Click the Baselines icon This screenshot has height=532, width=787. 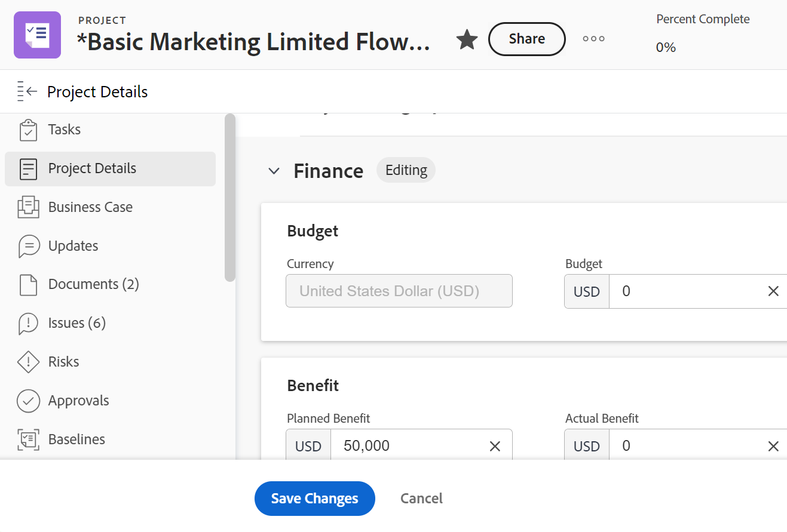click(28, 439)
